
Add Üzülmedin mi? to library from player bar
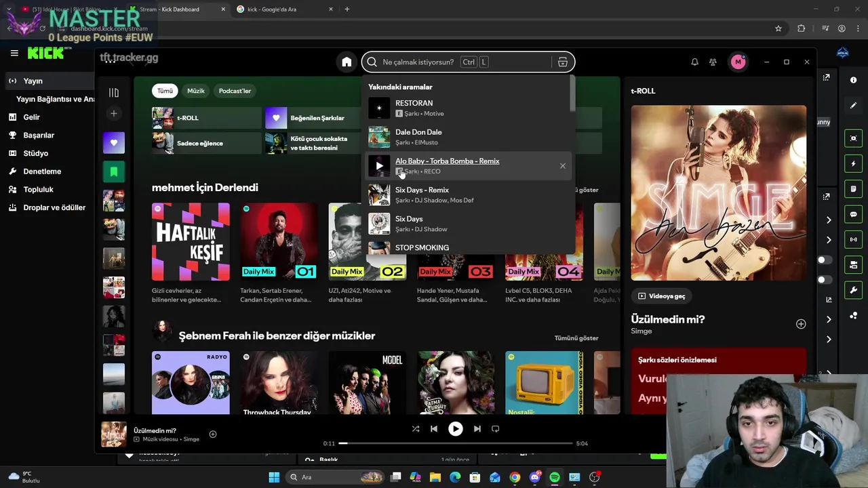pos(212,434)
